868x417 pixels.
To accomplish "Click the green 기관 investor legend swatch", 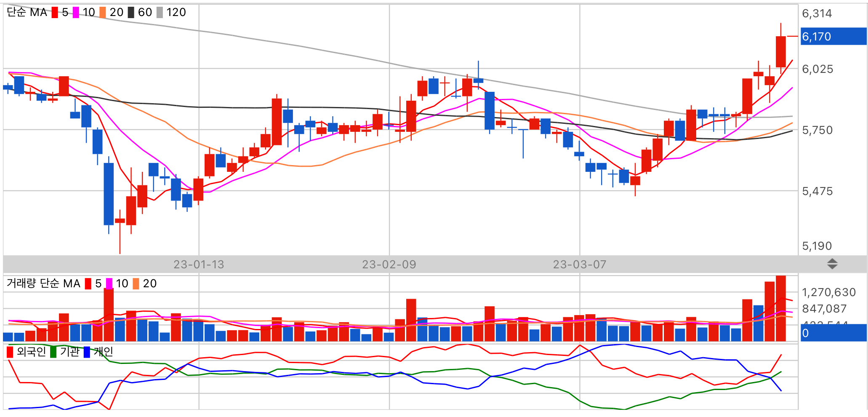I will tap(53, 352).
